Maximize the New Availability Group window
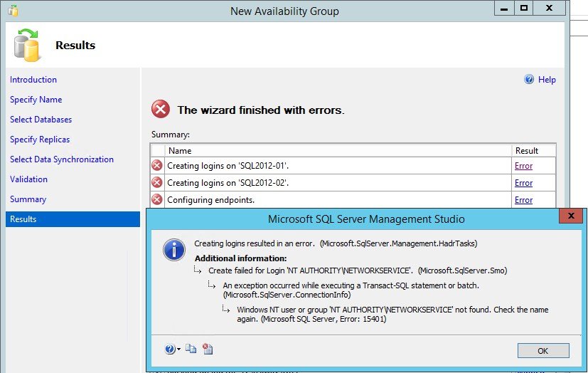The width and height of the screenshot is (588, 373). point(523,8)
